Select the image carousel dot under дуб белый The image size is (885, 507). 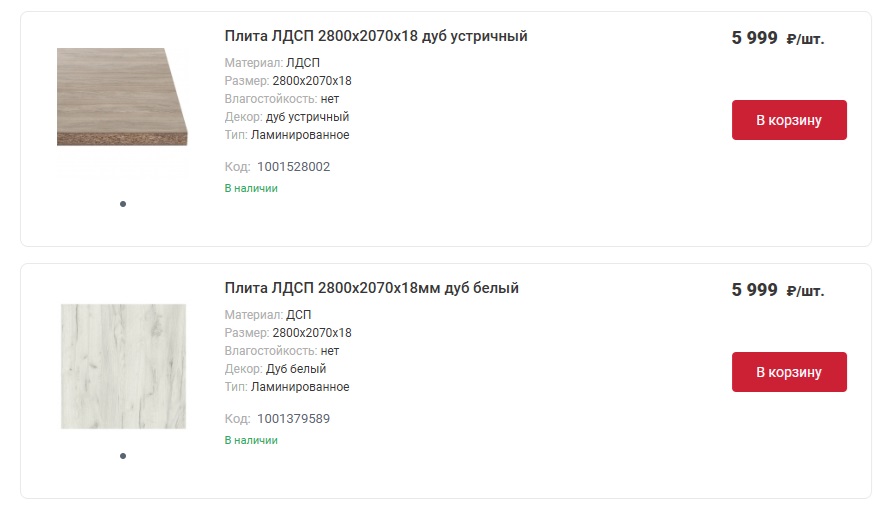pos(123,456)
